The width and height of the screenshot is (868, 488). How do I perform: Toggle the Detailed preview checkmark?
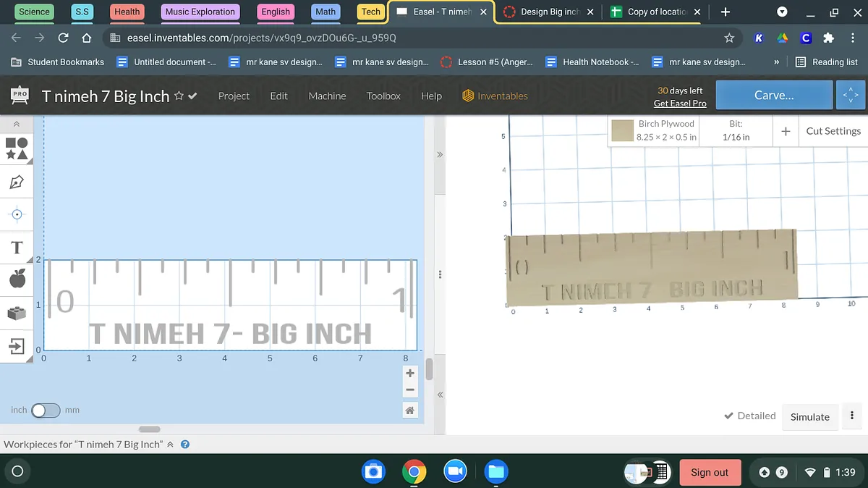[x=749, y=416]
